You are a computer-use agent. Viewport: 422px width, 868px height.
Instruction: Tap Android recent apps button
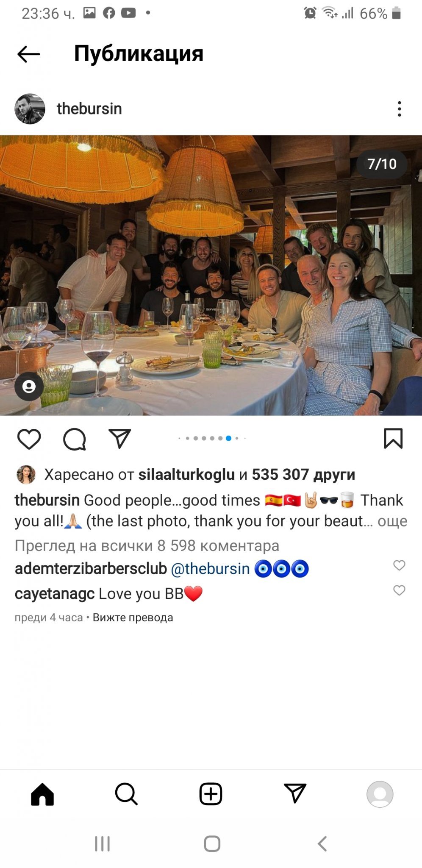[x=103, y=843]
